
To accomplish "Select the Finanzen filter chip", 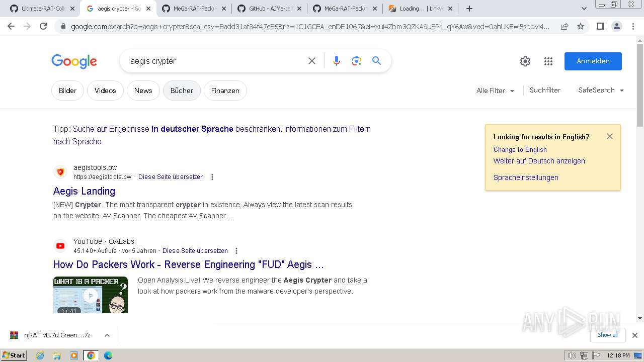I will [x=225, y=90].
